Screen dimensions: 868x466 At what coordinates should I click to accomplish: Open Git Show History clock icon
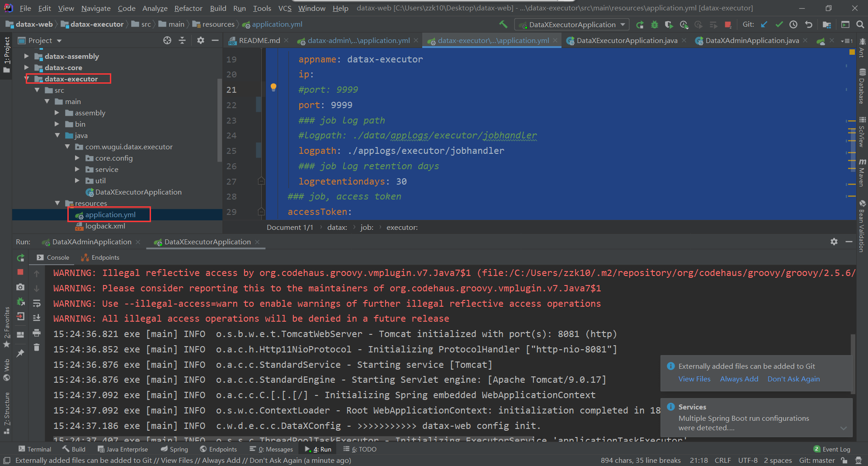(793, 24)
